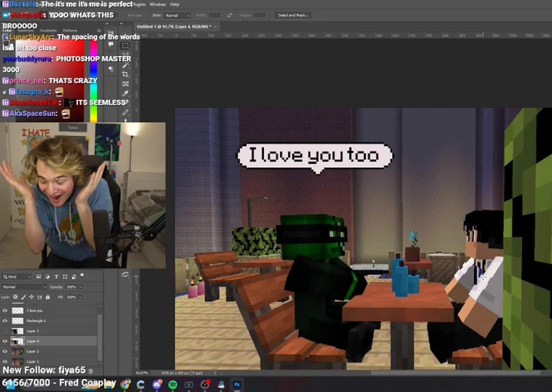This screenshot has width=552, height=392.
Task: Select the Brush tool in the toolbar
Action: click(x=125, y=112)
